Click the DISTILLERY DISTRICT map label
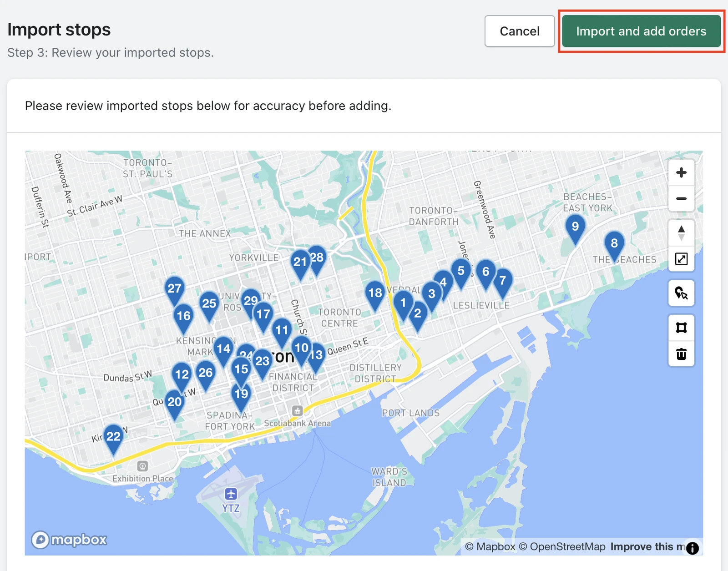Image resolution: width=728 pixels, height=571 pixels. (376, 373)
